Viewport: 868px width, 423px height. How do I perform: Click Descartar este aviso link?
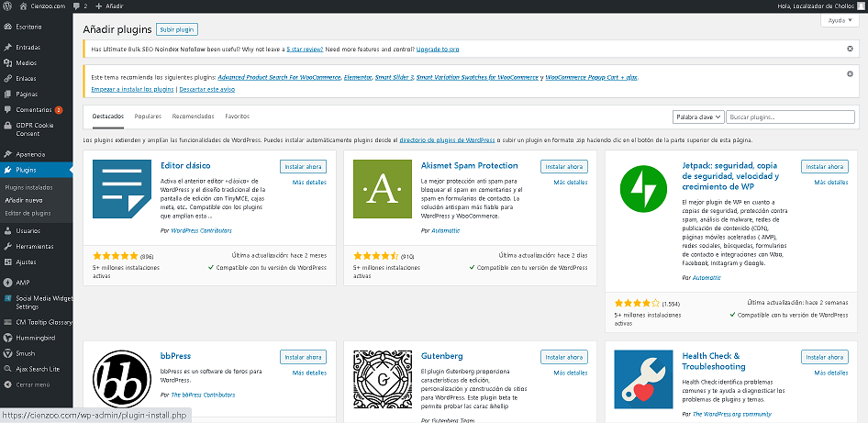[x=207, y=89]
